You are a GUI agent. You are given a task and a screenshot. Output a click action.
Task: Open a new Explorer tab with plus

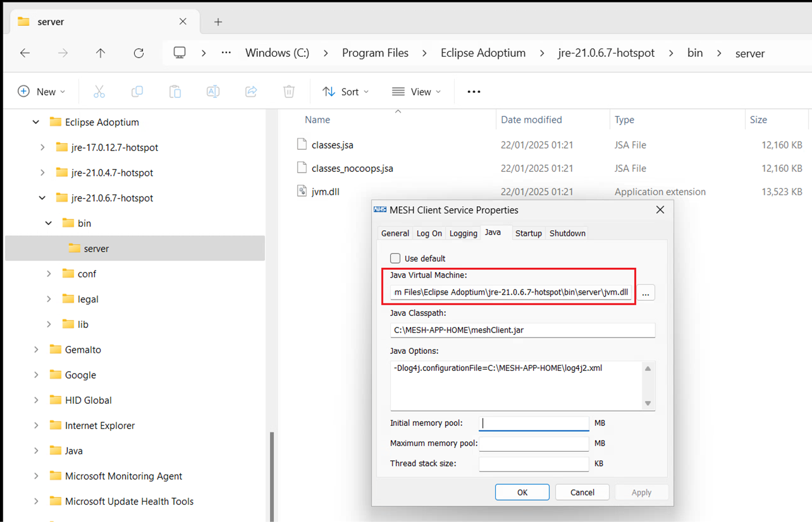(218, 22)
